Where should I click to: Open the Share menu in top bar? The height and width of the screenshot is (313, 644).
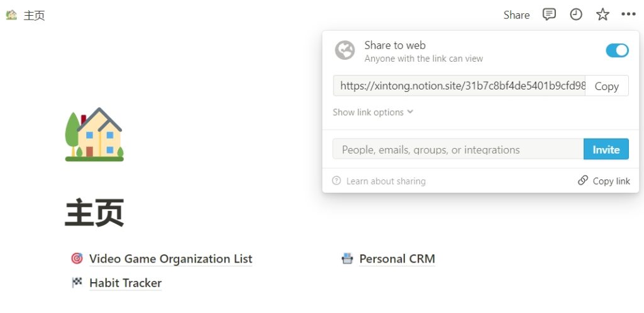(516, 15)
